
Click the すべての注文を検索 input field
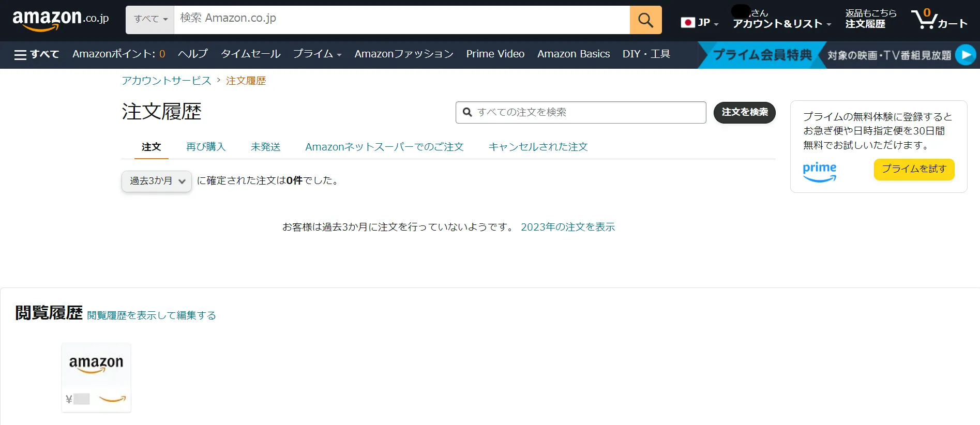(581, 112)
